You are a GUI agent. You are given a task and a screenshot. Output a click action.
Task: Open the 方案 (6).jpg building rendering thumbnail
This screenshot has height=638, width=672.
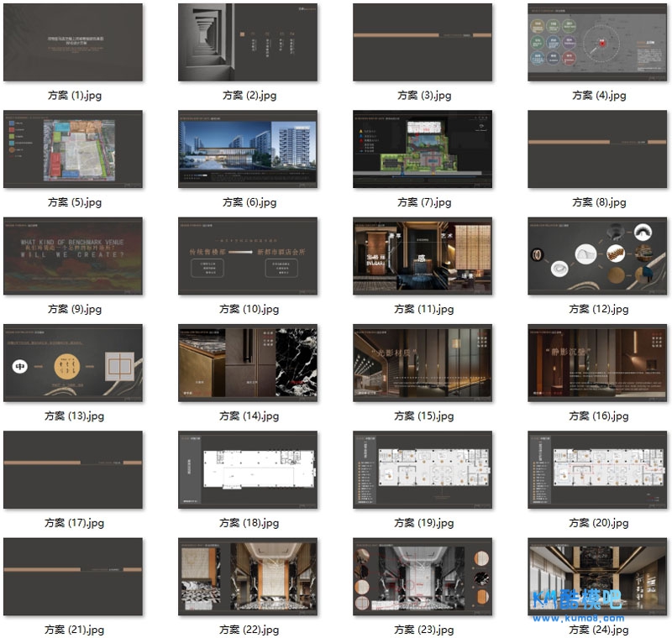tap(248, 149)
